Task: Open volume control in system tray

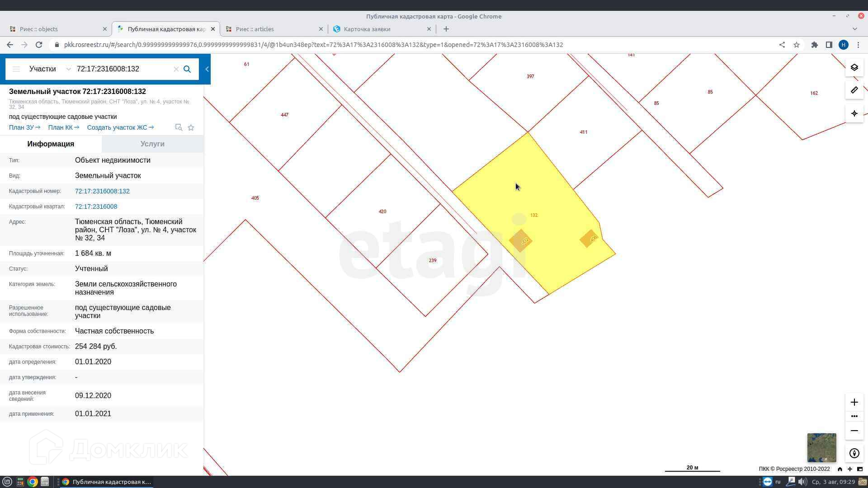Action: (x=802, y=482)
